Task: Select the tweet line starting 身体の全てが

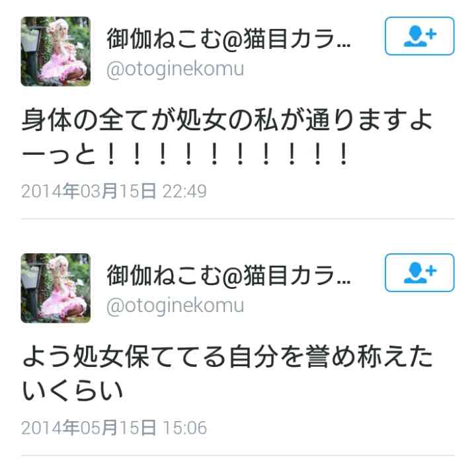Action: click(x=227, y=120)
